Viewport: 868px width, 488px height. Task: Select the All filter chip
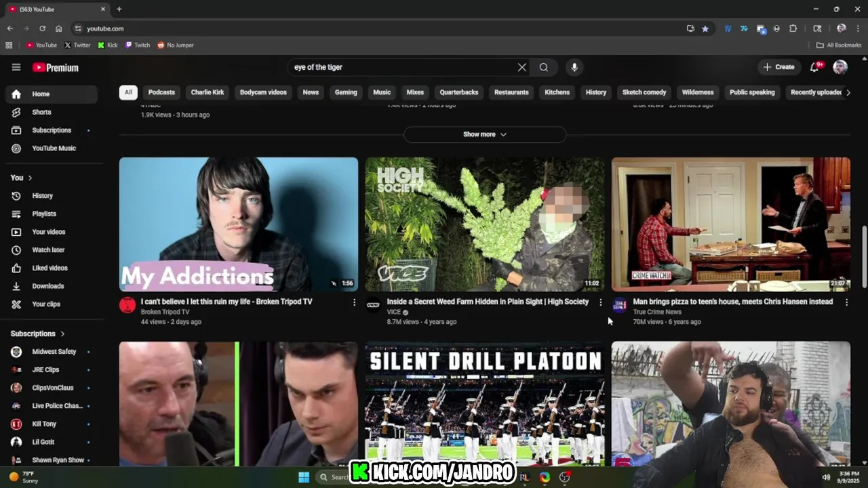tap(128, 92)
